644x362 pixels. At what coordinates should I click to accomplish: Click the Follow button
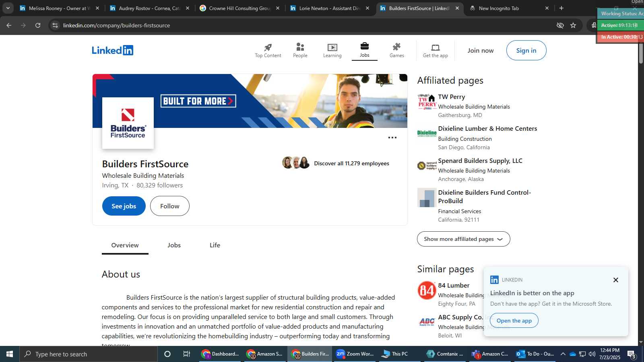(170, 206)
